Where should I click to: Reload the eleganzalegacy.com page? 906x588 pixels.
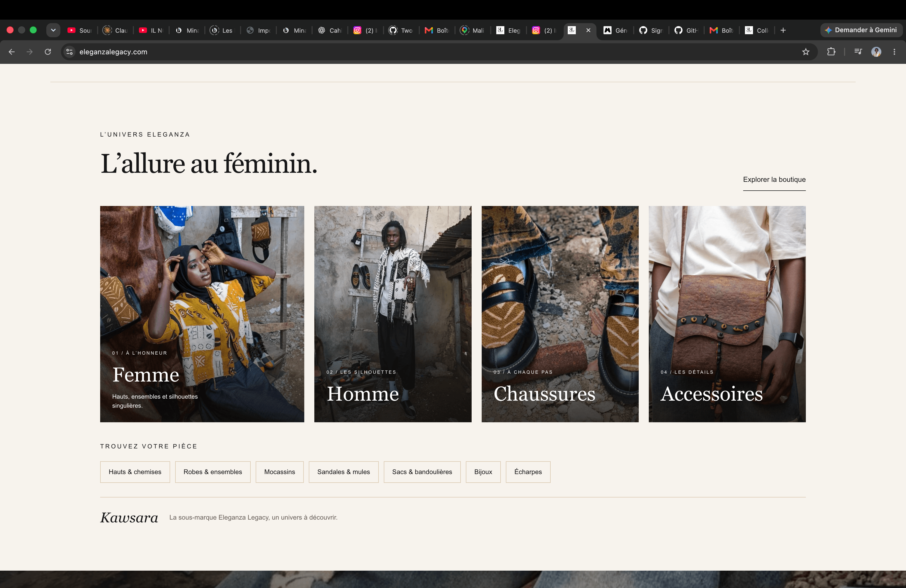[x=48, y=52]
